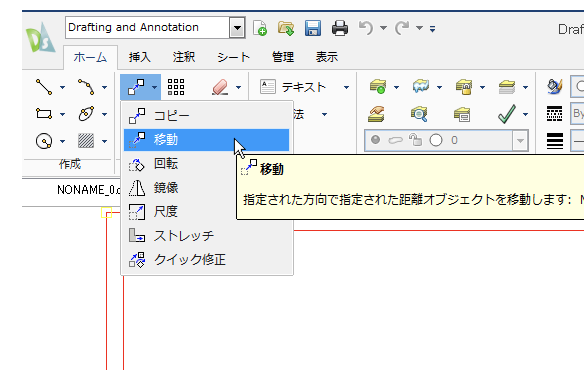Click the hand-over-layers icon
This screenshot has width=584, height=370.
pyautogui.click(x=376, y=114)
